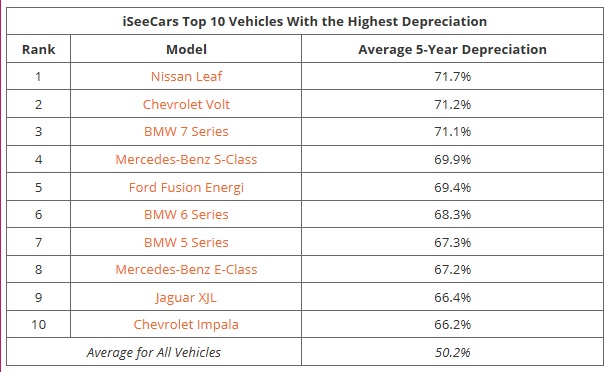
Task: Select the 50.2% average value
Action: click(452, 352)
